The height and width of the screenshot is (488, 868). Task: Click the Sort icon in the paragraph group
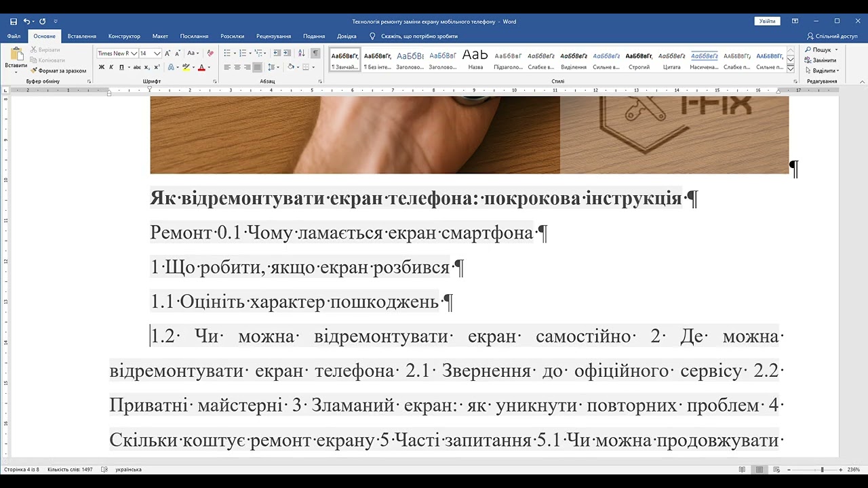(x=301, y=53)
